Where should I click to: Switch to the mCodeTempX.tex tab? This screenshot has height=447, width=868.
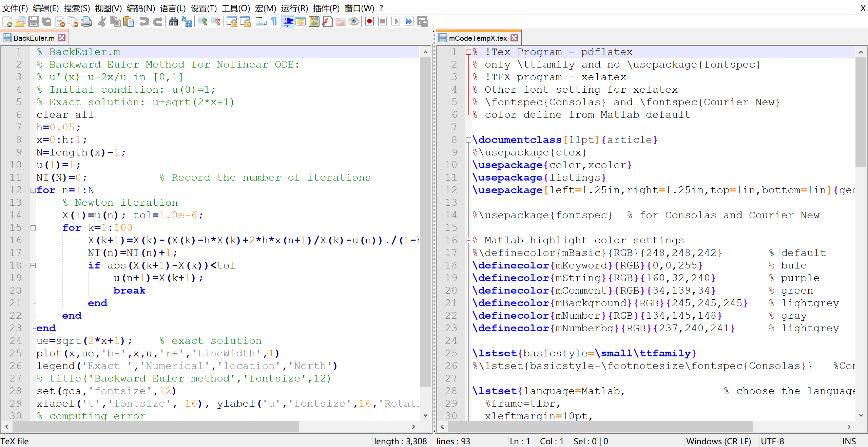point(478,38)
